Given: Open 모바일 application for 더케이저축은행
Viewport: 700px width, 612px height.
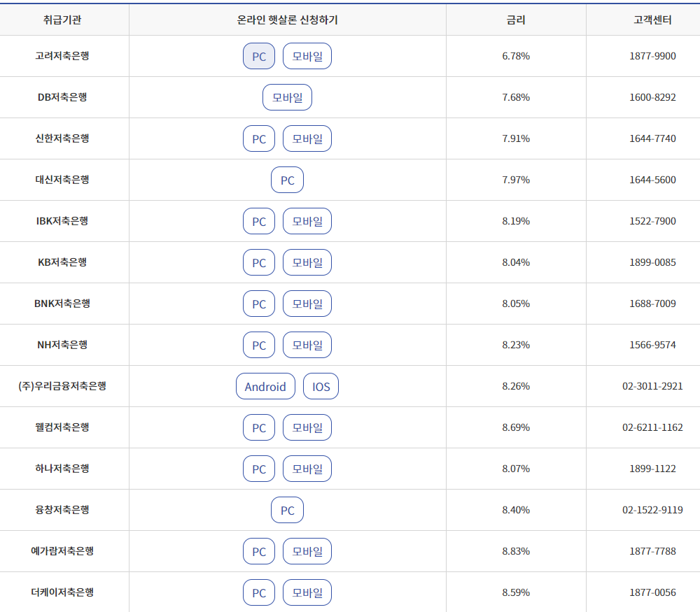Looking at the screenshot, I should click(307, 592).
